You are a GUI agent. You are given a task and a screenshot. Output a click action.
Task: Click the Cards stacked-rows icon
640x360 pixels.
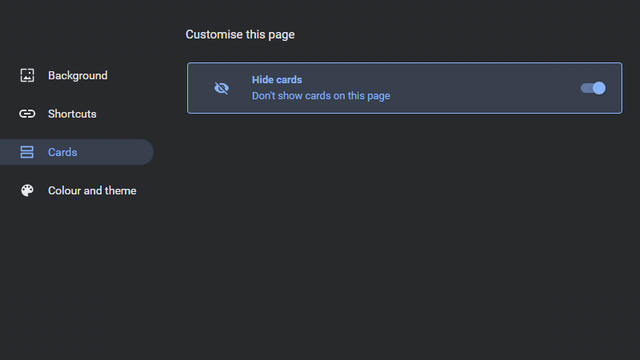point(27,152)
